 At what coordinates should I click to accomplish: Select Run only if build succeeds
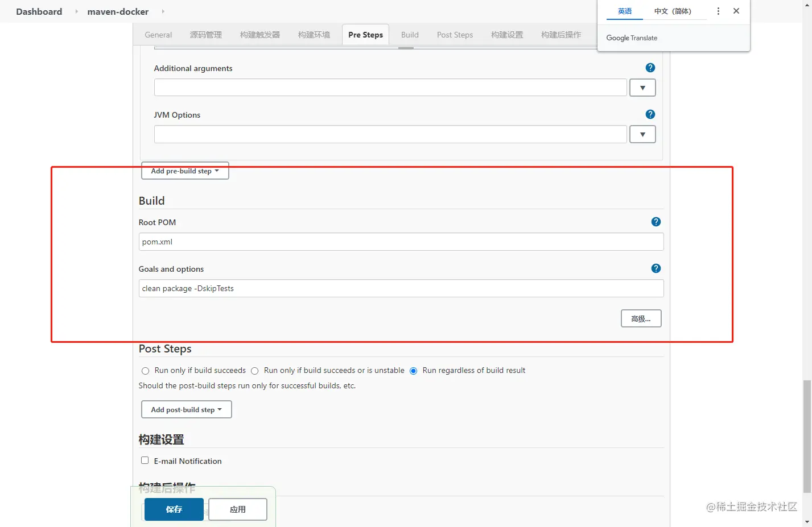tap(145, 371)
